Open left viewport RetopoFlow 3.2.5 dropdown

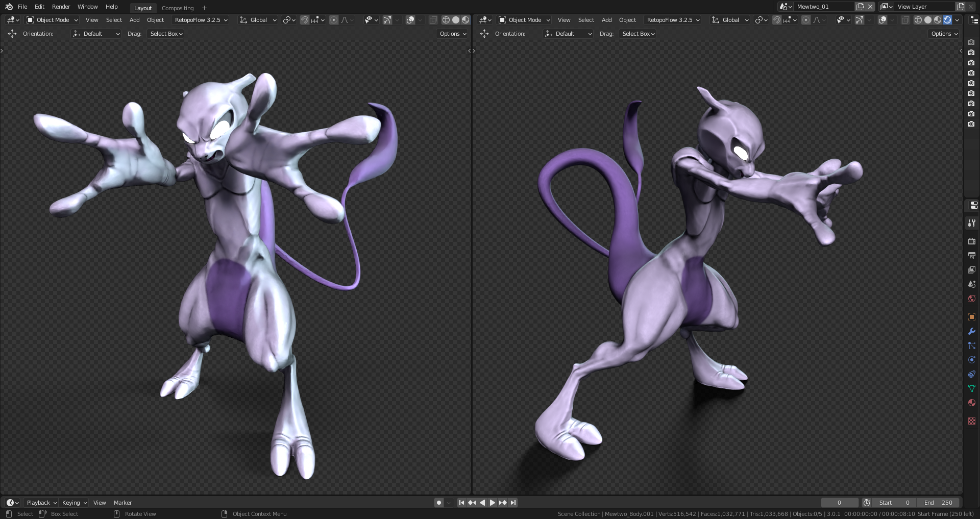201,20
